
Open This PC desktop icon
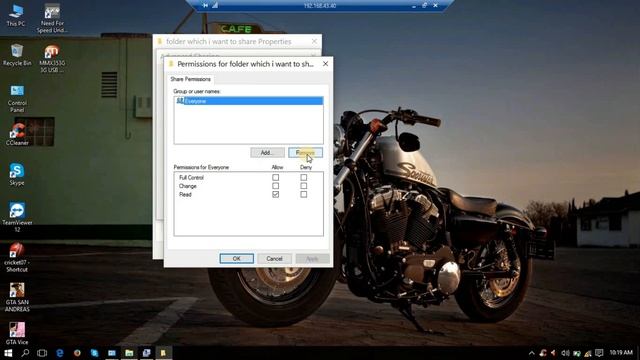tap(16, 15)
